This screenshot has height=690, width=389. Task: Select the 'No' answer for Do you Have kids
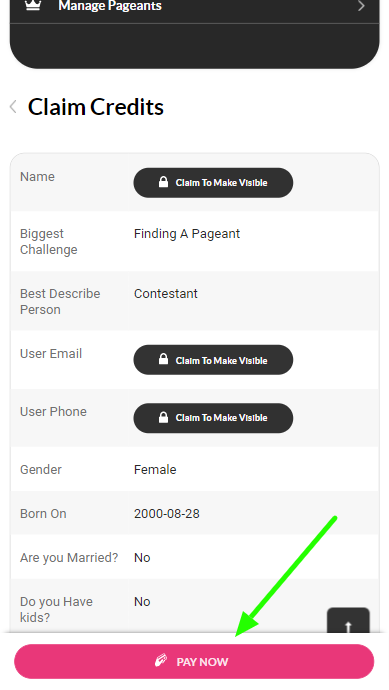(142, 602)
